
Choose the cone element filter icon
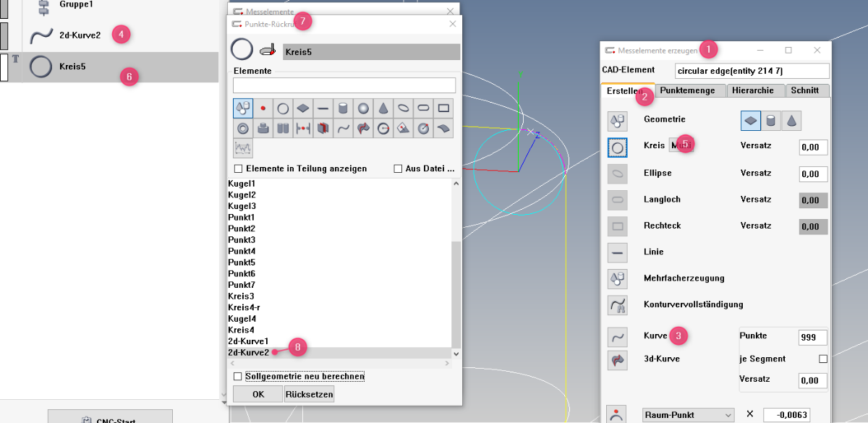point(384,108)
